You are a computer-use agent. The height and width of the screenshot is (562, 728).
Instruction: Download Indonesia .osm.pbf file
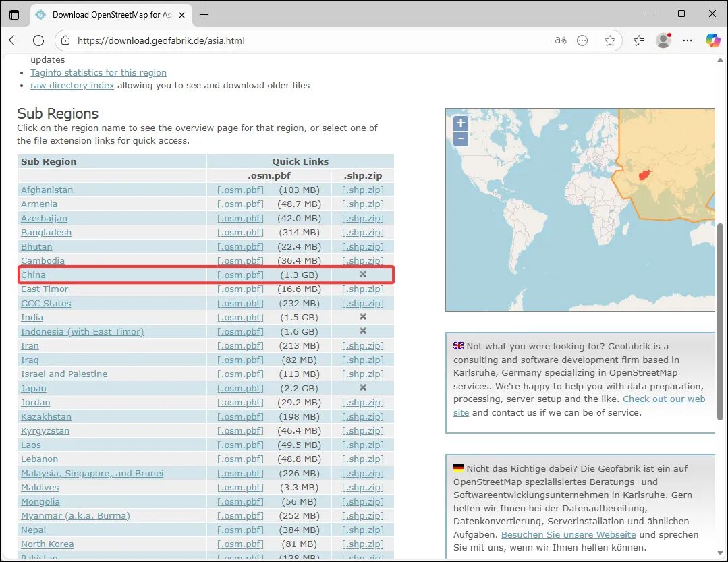(x=240, y=331)
